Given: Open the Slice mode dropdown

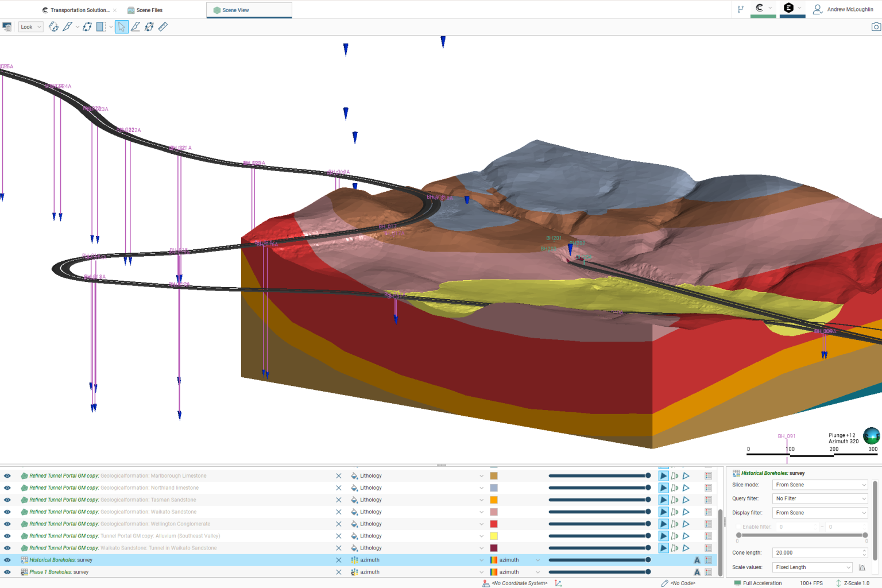Looking at the screenshot, I should 819,484.
